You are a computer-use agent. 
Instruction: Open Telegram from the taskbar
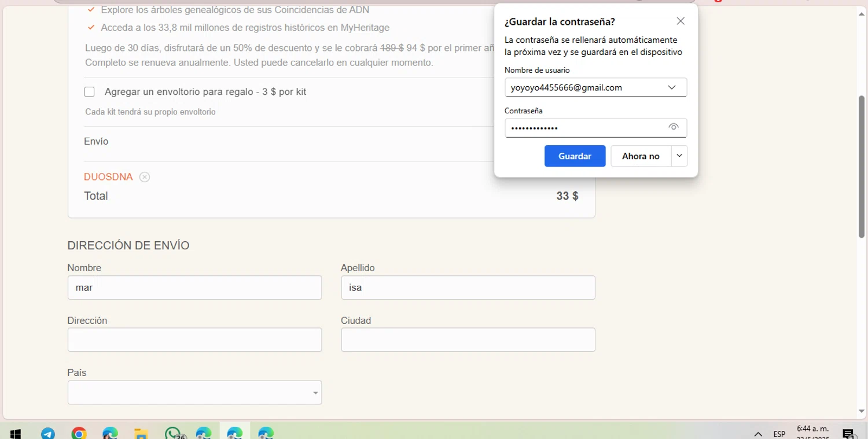point(48,433)
